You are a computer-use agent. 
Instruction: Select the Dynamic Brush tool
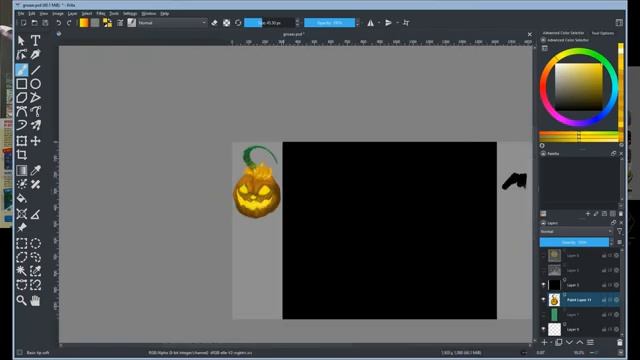[x=22, y=125]
